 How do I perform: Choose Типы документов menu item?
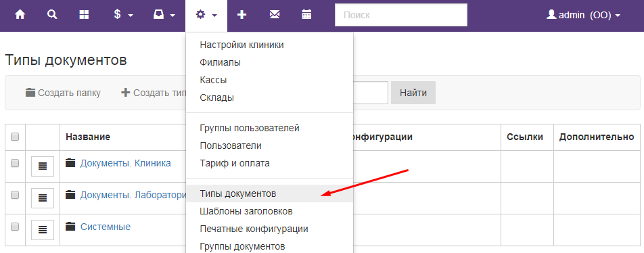(x=269, y=193)
